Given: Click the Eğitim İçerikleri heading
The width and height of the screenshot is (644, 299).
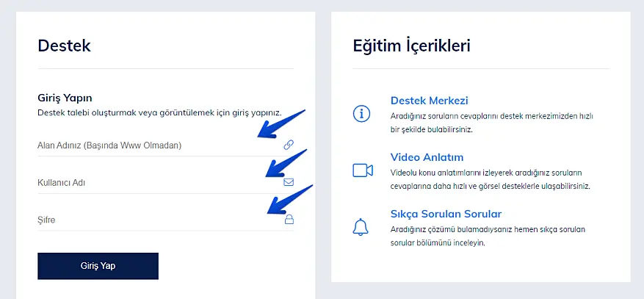Looking at the screenshot, I should (x=411, y=46).
